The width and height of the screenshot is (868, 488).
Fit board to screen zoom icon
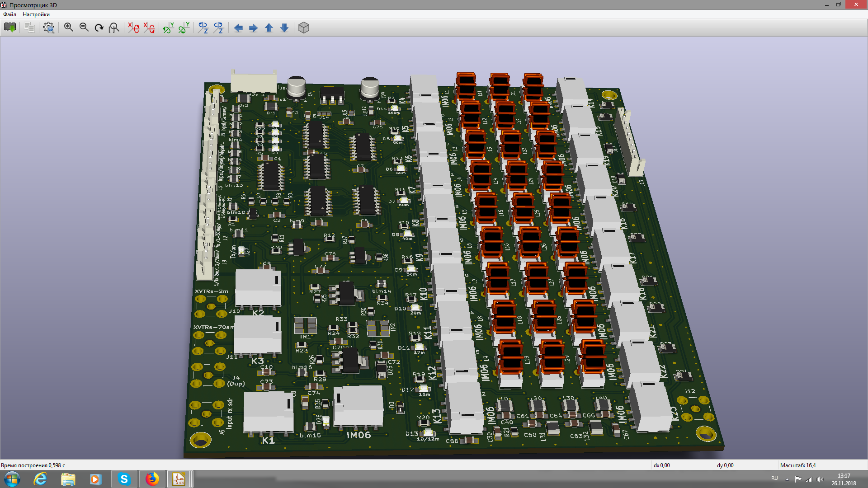114,28
